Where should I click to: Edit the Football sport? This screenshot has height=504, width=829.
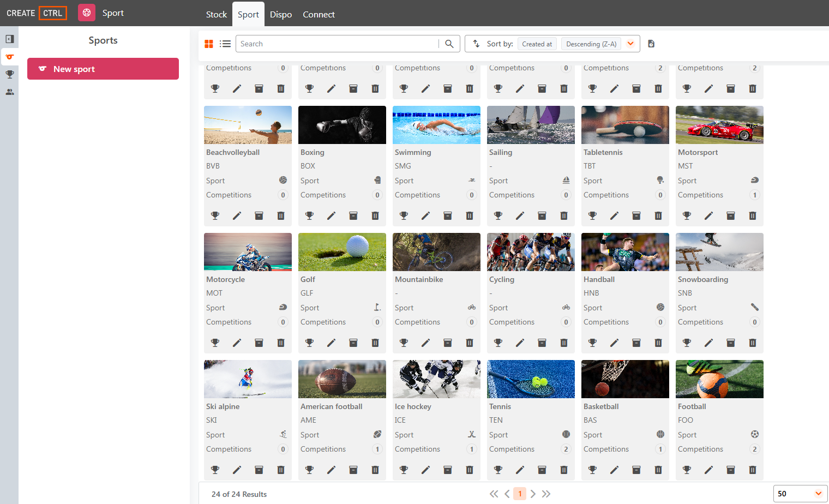pyautogui.click(x=709, y=470)
